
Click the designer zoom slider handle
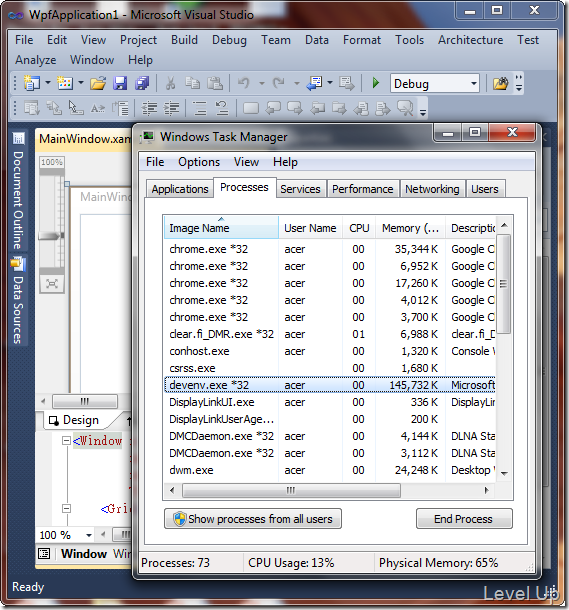click(51, 236)
